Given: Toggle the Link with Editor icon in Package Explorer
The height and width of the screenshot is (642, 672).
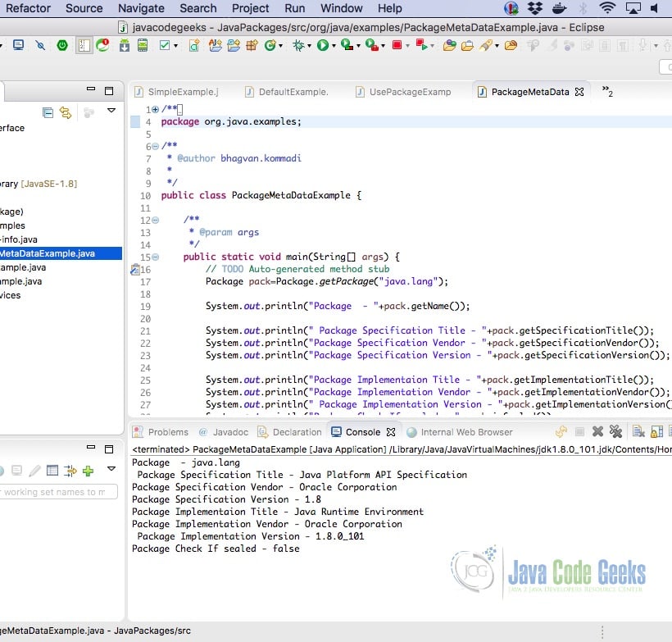Looking at the screenshot, I should click(65, 112).
